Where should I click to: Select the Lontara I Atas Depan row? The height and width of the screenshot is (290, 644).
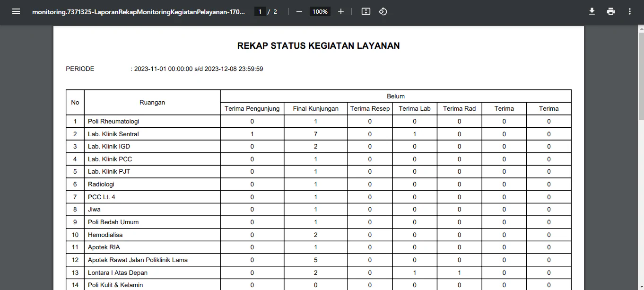pos(118,273)
